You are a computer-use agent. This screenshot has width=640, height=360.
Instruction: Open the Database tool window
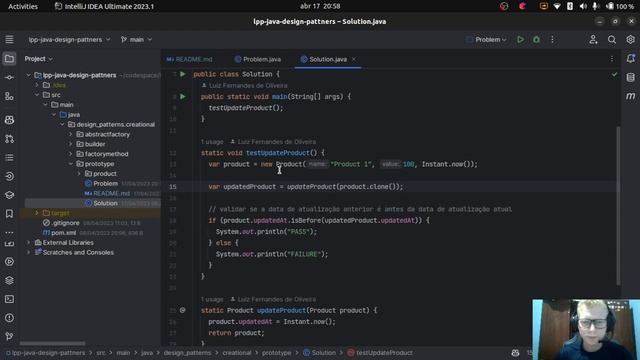tap(630, 78)
